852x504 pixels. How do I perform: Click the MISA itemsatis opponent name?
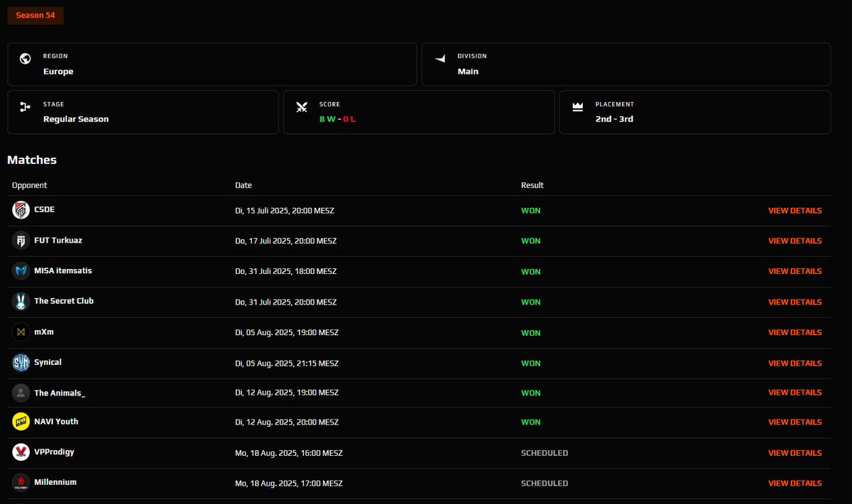click(x=63, y=270)
